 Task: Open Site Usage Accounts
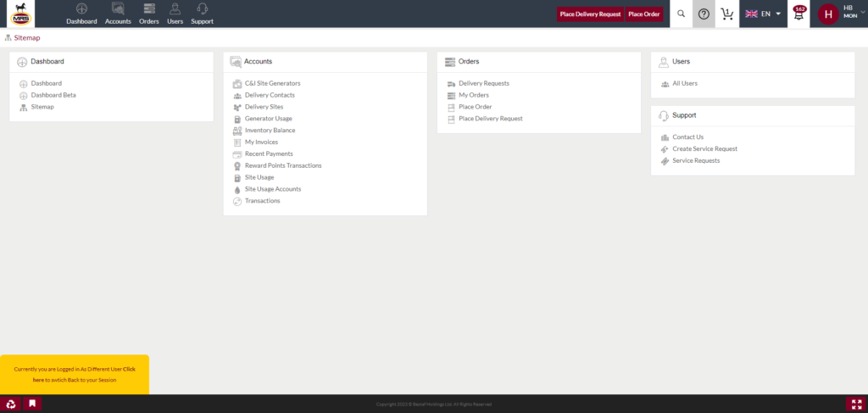click(273, 189)
